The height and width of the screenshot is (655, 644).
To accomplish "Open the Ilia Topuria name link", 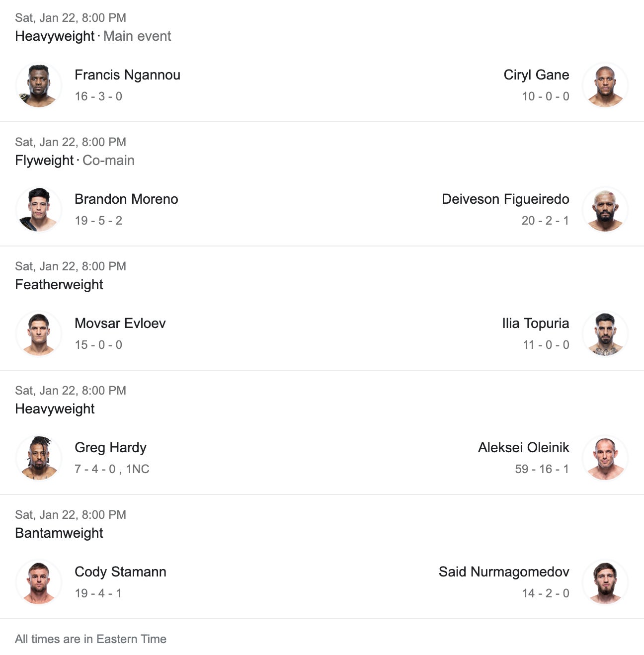I will click(x=535, y=324).
